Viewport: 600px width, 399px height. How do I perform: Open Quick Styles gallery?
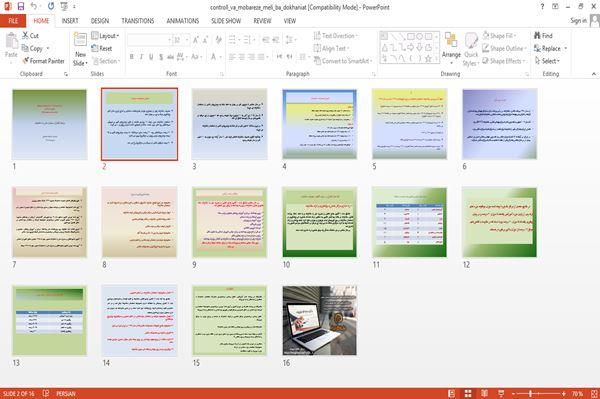[x=471, y=50]
